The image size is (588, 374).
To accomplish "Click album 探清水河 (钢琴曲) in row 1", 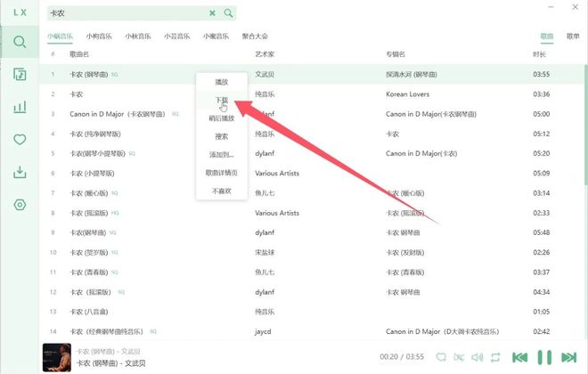I will (x=412, y=74).
